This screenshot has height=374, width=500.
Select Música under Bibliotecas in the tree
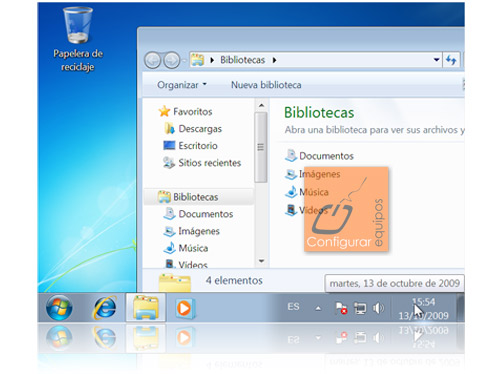[193, 248]
